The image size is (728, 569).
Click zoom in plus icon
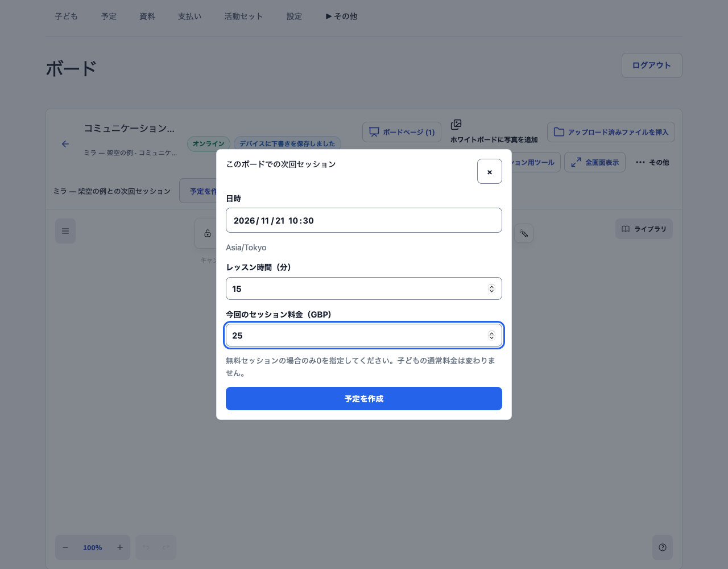pos(120,547)
